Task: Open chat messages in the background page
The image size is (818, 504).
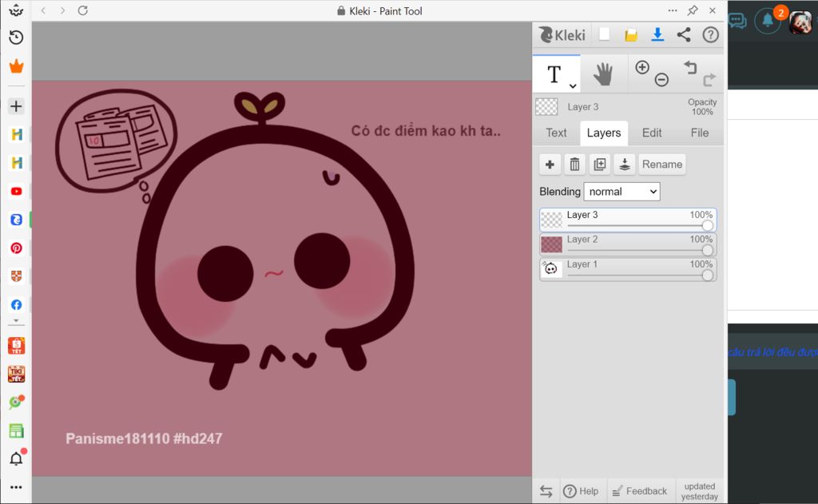Action: (x=737, y=22)
